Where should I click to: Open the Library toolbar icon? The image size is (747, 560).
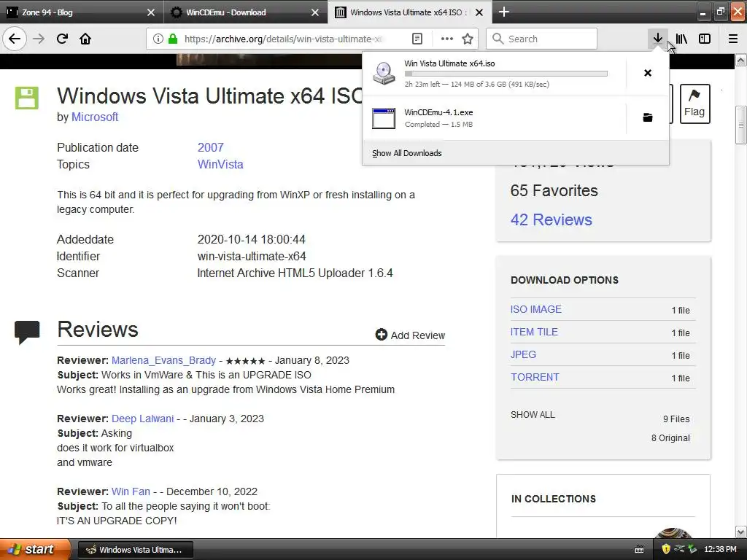681,39
